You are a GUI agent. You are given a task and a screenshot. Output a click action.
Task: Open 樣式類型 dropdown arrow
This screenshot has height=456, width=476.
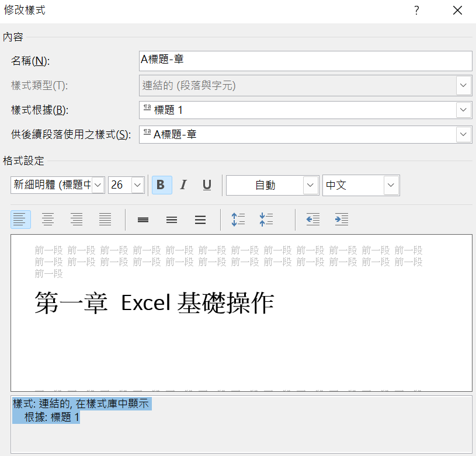point(463,85)
